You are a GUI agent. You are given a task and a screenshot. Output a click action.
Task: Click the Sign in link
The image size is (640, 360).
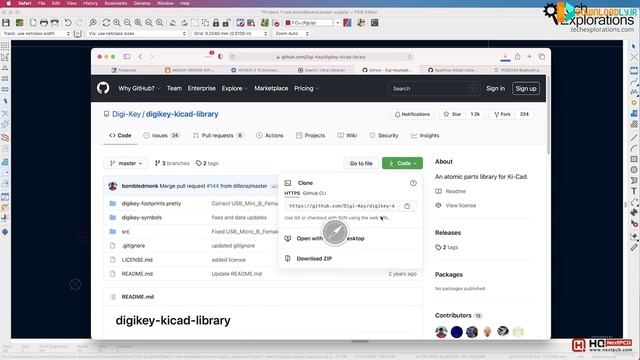click(495, 89)
